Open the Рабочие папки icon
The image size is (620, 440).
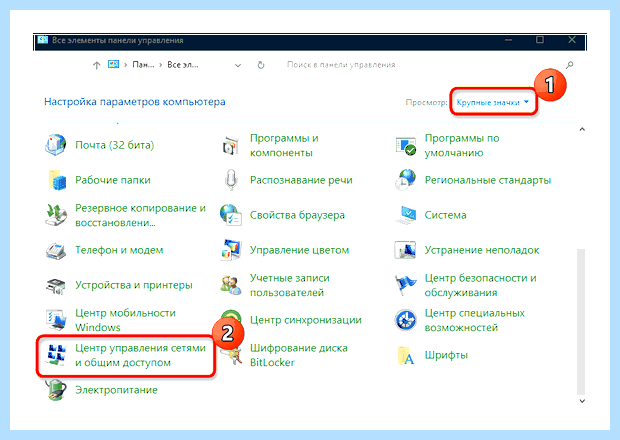57,180
